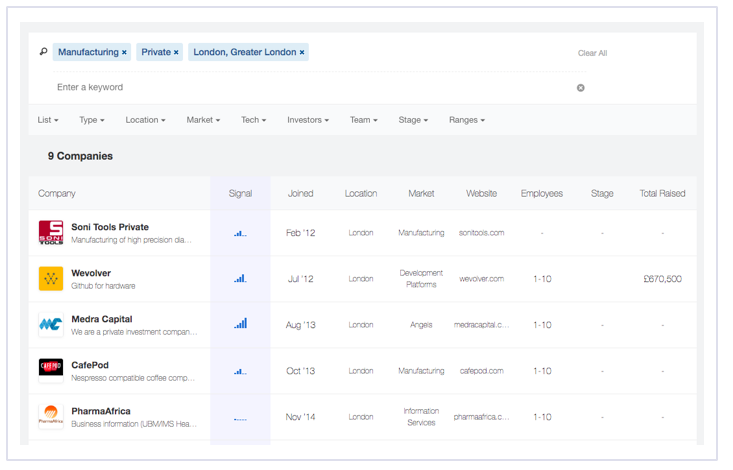This screenshot has width=733, height=470.
Task: Click the PharmaAfrica logo
Action: tap(51, 417)
